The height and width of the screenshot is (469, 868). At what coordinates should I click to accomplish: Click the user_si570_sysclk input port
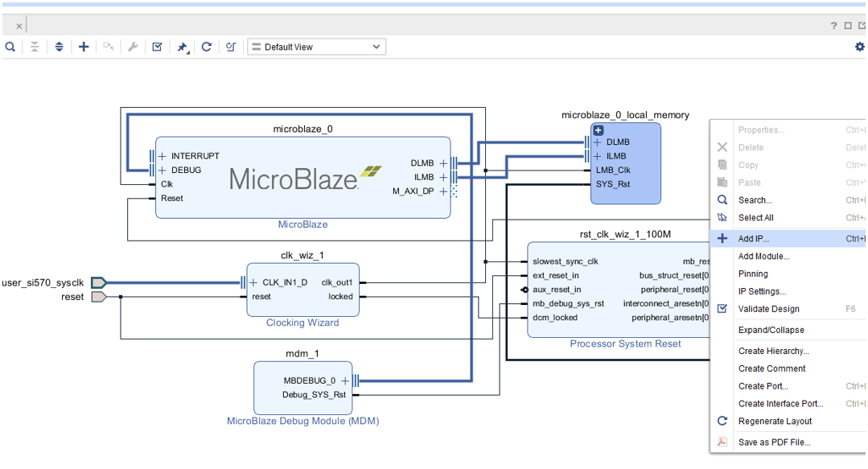click(98, 282)
